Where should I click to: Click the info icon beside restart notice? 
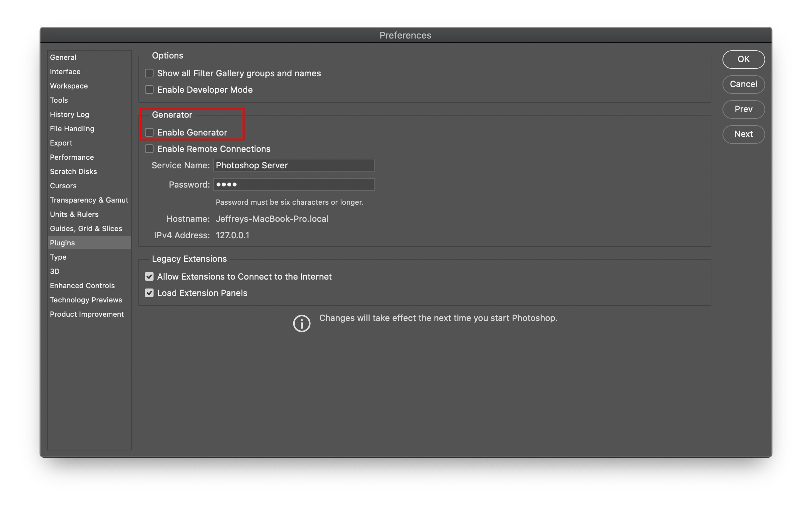pyautogui.click(x=301, y=323)
